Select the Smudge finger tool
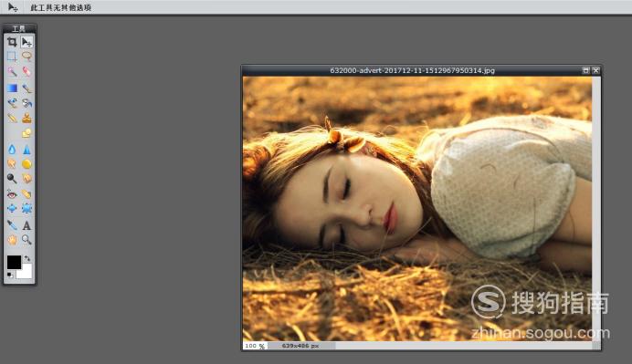 pos(12,164)
